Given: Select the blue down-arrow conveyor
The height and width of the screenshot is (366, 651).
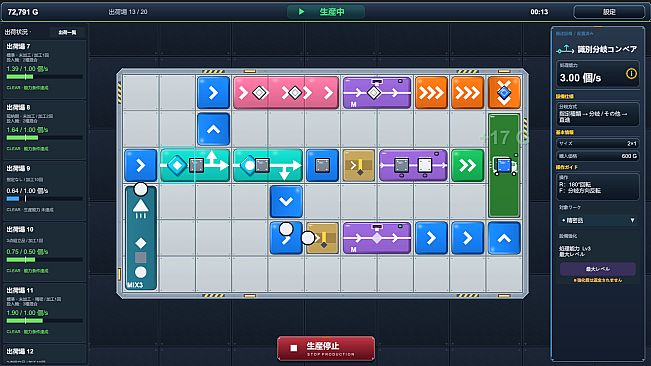Looking at the screenshot, I should point(286,202).
